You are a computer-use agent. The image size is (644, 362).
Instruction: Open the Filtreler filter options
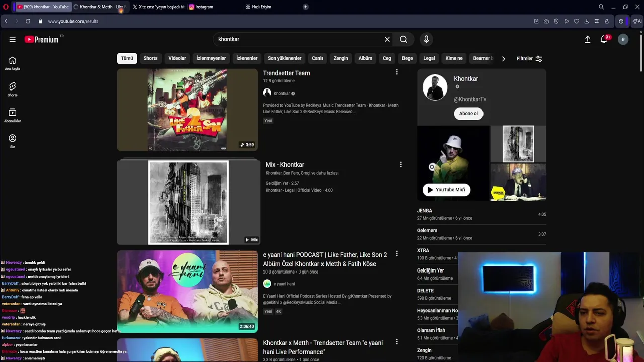(x=529, y=59)
